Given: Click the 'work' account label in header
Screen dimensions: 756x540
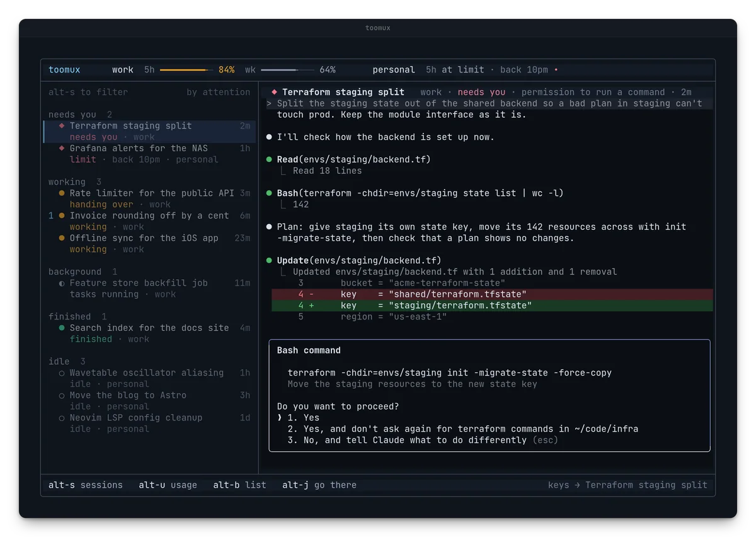Looking at the screenshot, I should click(123, 70).
